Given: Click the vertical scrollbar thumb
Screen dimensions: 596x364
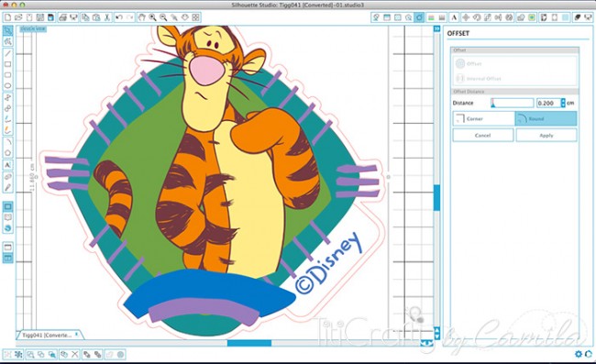Looking at the screenshot, I should point(436,197).
